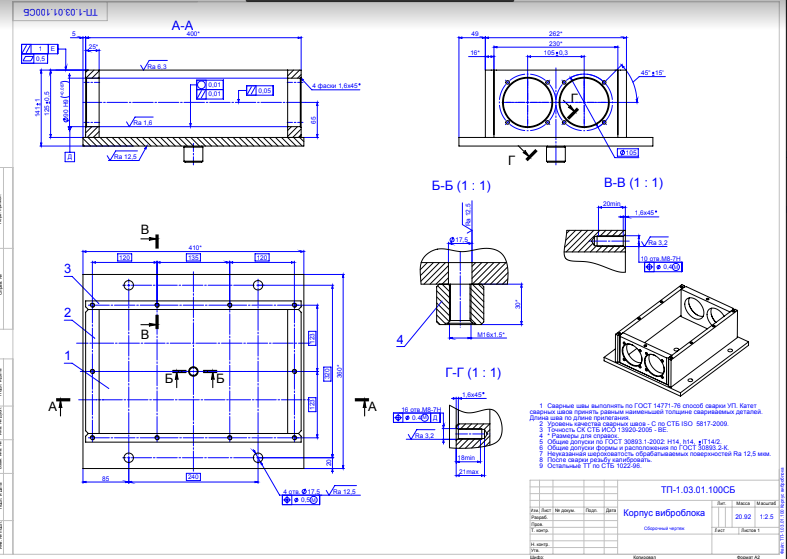Select the scale value '1:2.5'

pos(766,516)
